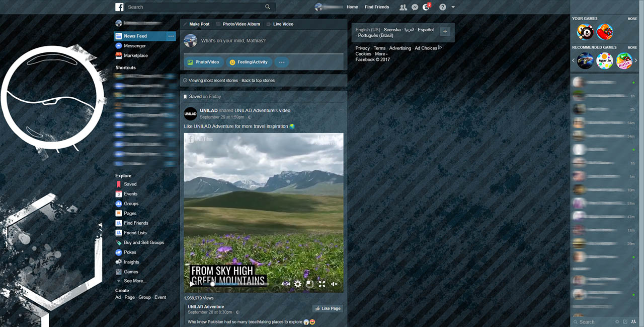Click the Ad link under Create
This screenshot has height=327, width=644.
point(118,297)
